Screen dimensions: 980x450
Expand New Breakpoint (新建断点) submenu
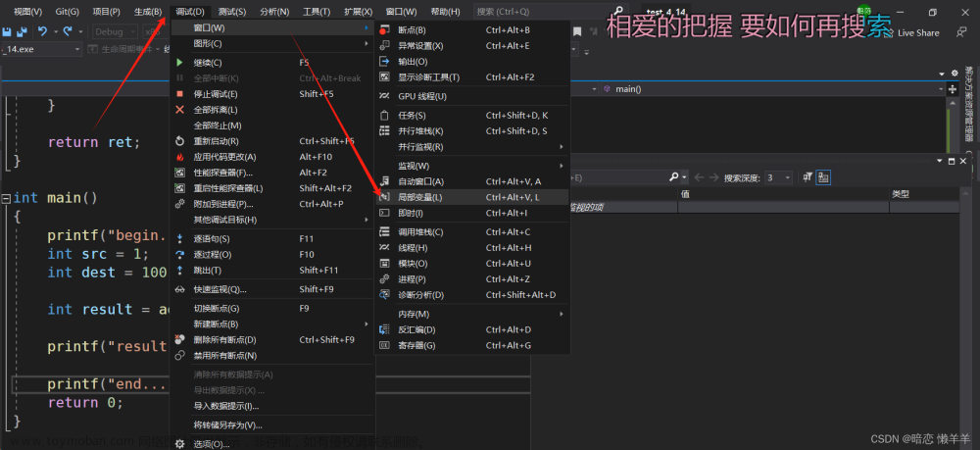273,324
